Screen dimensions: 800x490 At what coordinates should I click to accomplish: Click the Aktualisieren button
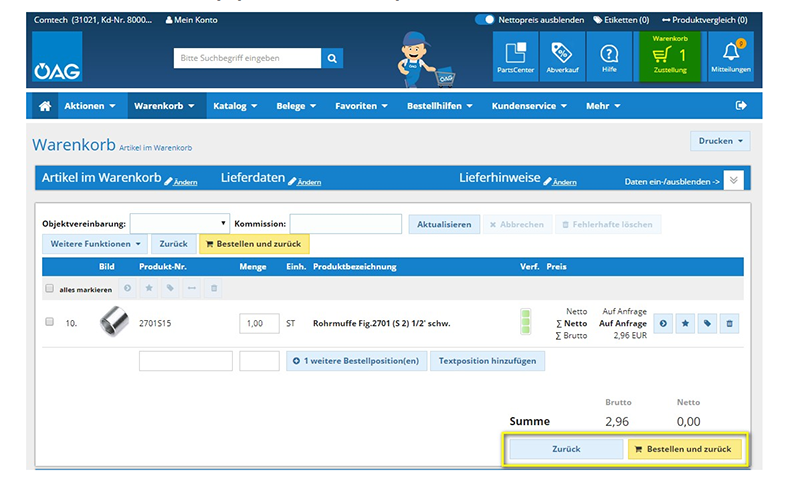click(x=444, y=224)
